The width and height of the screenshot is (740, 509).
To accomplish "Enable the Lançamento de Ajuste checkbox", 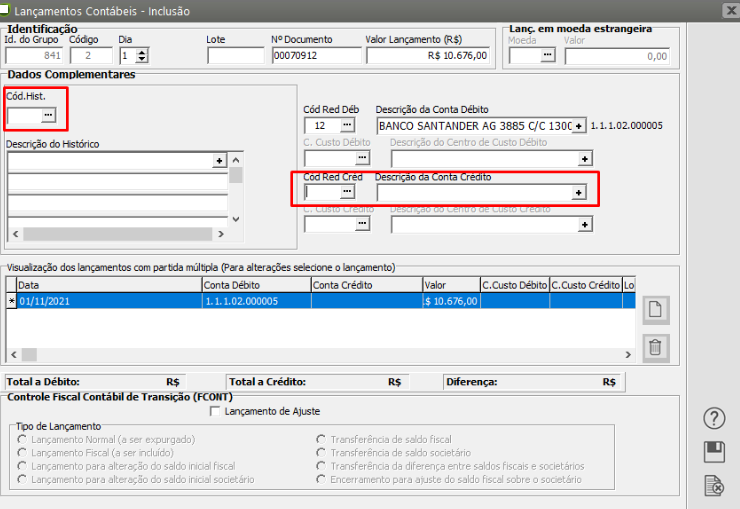I will coord(214,411).
